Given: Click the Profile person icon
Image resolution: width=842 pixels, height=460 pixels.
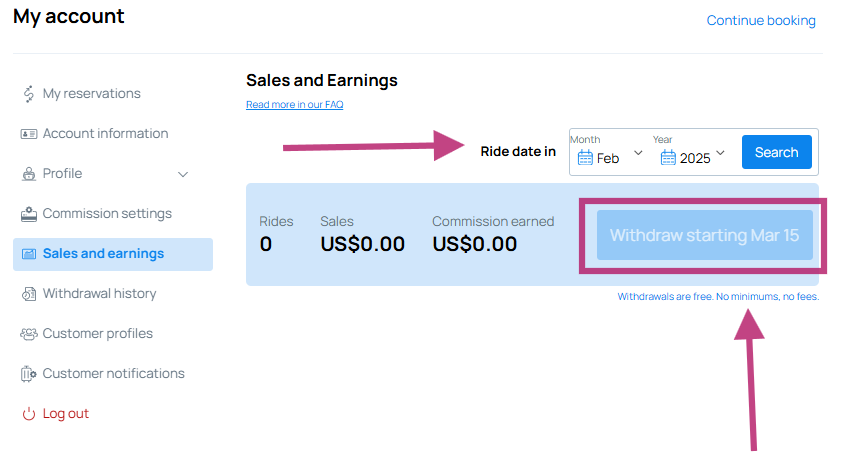Looking at the screenshot, I should coord(28,174).
